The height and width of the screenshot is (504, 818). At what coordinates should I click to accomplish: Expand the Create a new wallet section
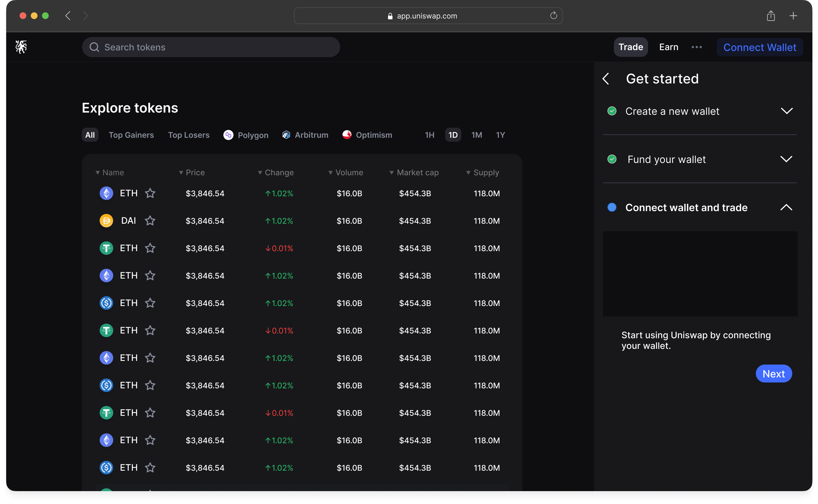point(786,111)
